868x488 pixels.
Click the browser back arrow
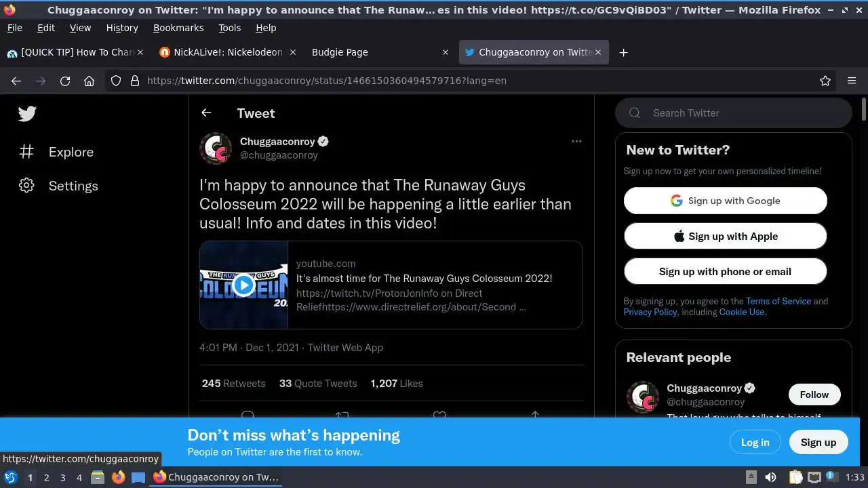coord(16,81)
